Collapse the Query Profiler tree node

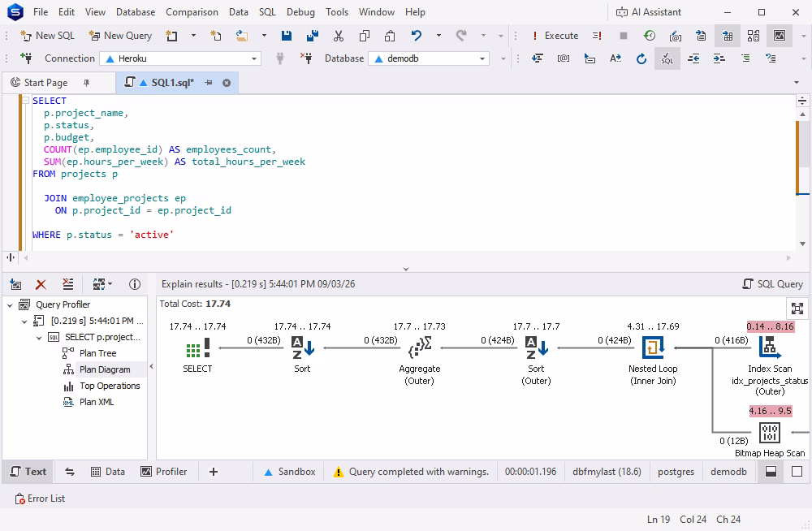tap(10, 305)
